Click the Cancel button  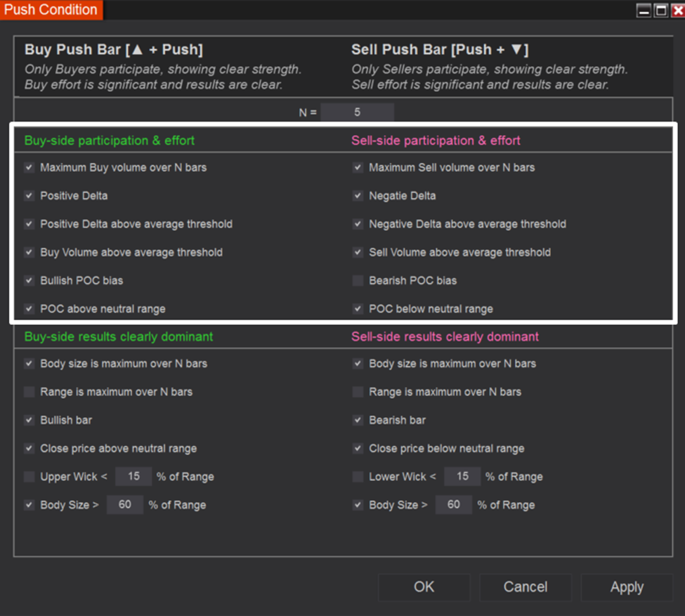(x=525, y=587)
